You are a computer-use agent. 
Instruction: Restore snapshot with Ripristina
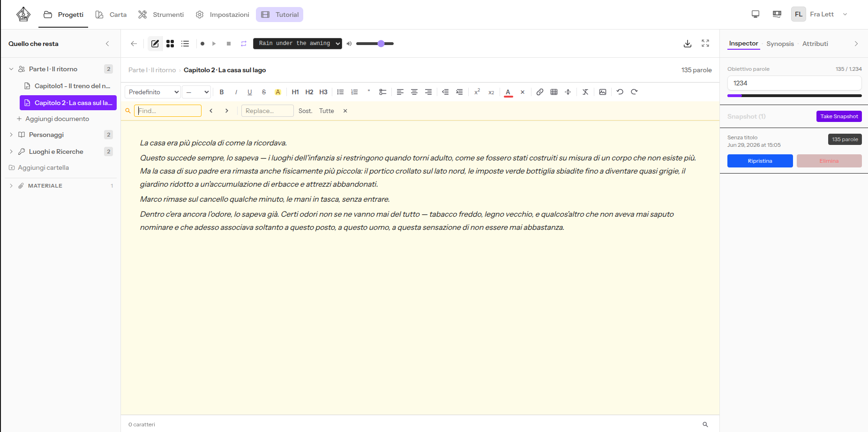tap(760, 161)
